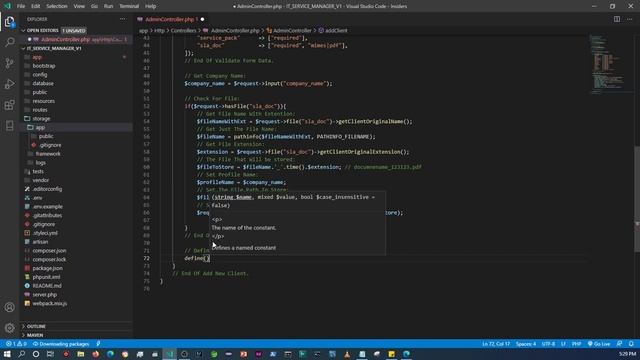This screenshot has width=640, height=360.
Task: Click Go Live in status bar
Action: pyautogui.click(x=599, y=344)
